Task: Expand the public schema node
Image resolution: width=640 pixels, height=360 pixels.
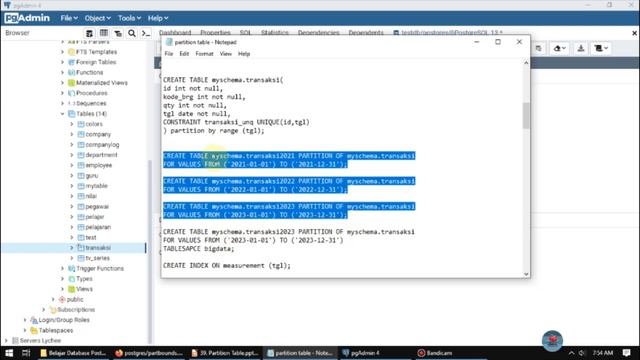Action: (x=53, y=299)
